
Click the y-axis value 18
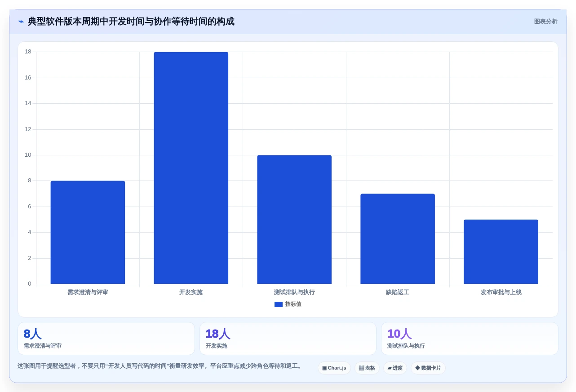(x=28, y=52)
